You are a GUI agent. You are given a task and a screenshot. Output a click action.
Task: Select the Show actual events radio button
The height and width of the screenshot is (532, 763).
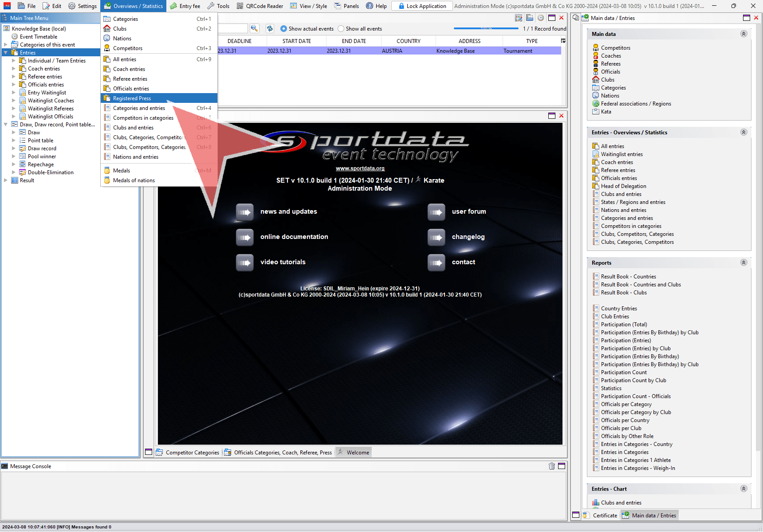[x=284, y=29]
